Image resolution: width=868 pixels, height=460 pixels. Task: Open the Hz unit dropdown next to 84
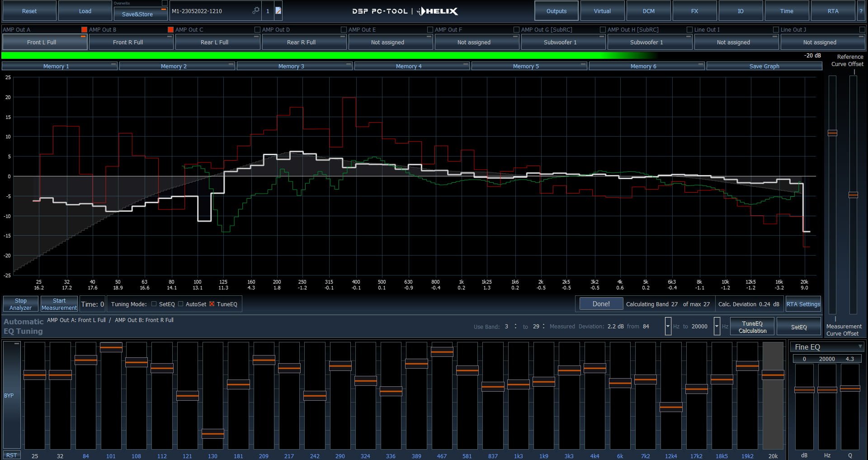point(668,326)
